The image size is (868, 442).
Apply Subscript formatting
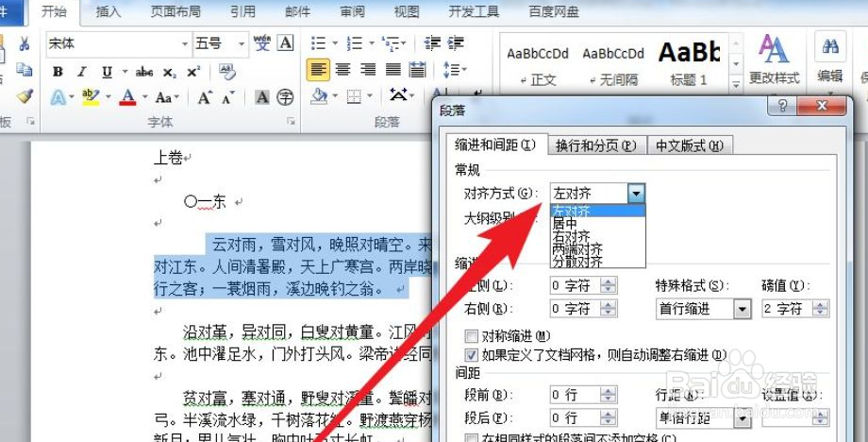(x=170, y=73)
